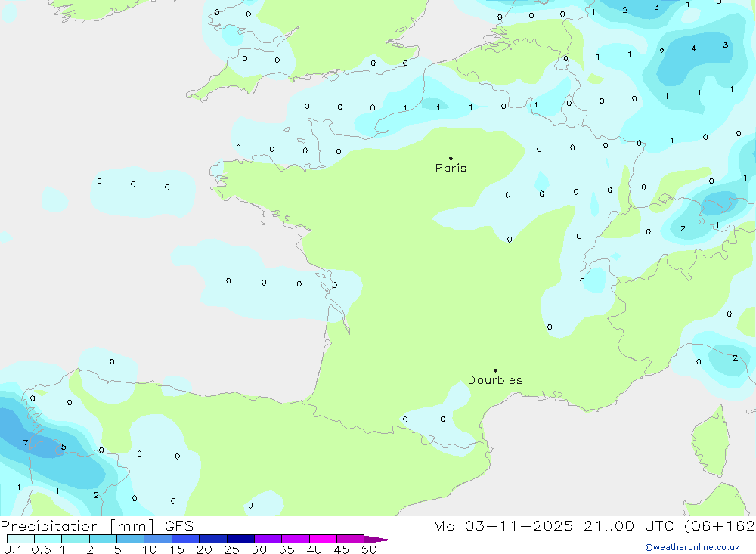Click the 0.5 legend scale label
The width and height of the screenshot is (756, 554).
coord(41,549)
